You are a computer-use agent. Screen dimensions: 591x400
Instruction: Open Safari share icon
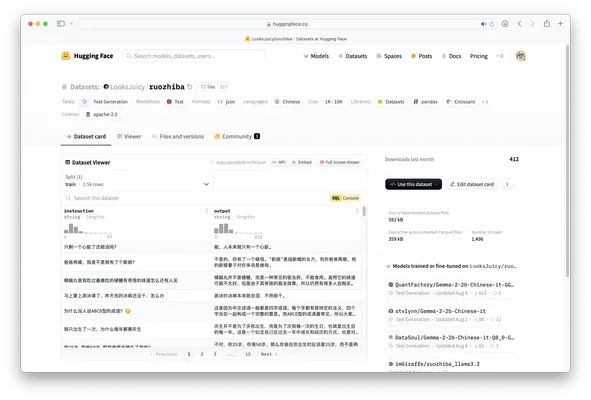[547, 23]
